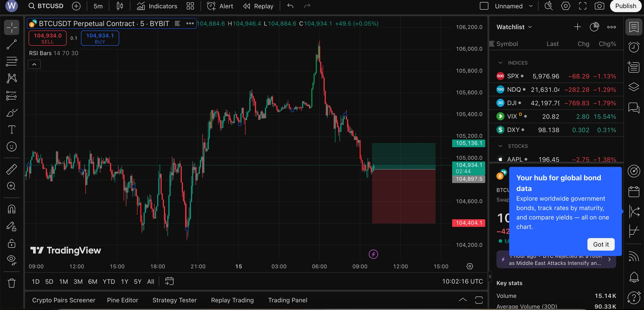Add a symbol to the watchlist
The height and width of the screenshot is (310, 644).
click(x=578, y=27)
